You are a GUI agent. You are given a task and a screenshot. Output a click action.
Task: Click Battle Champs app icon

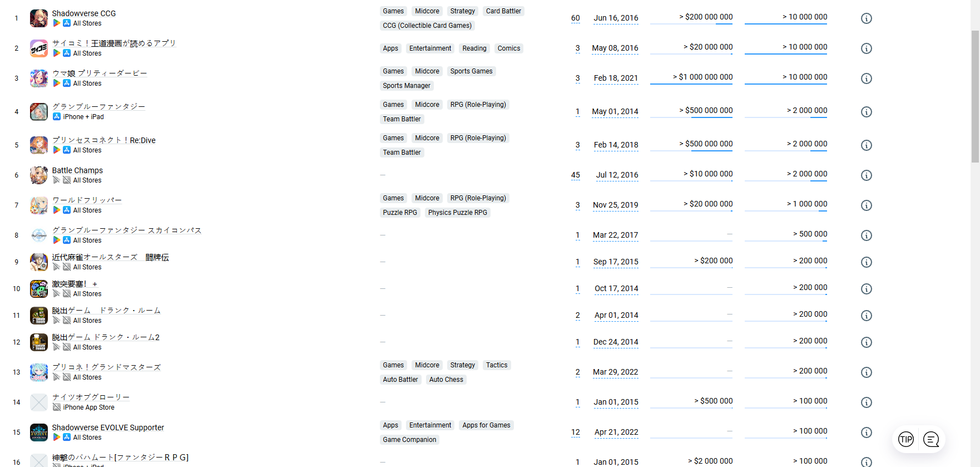(39, 175)
